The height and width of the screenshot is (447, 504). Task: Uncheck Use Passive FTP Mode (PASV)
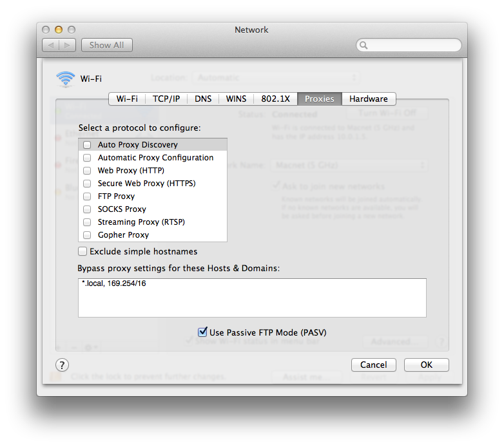(x=202, y=332)
